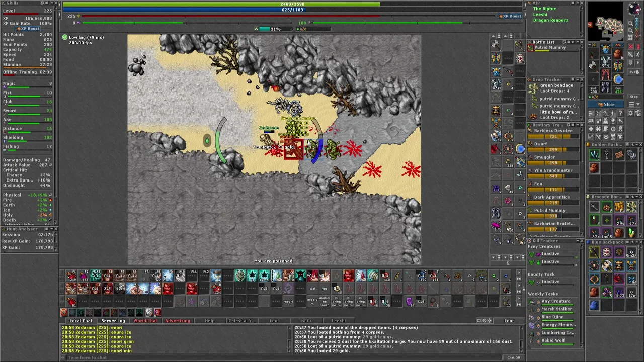Viewport: 644px width, 362px height.
Task: Toggle the Chat Off button
Action: click(514, 357)
